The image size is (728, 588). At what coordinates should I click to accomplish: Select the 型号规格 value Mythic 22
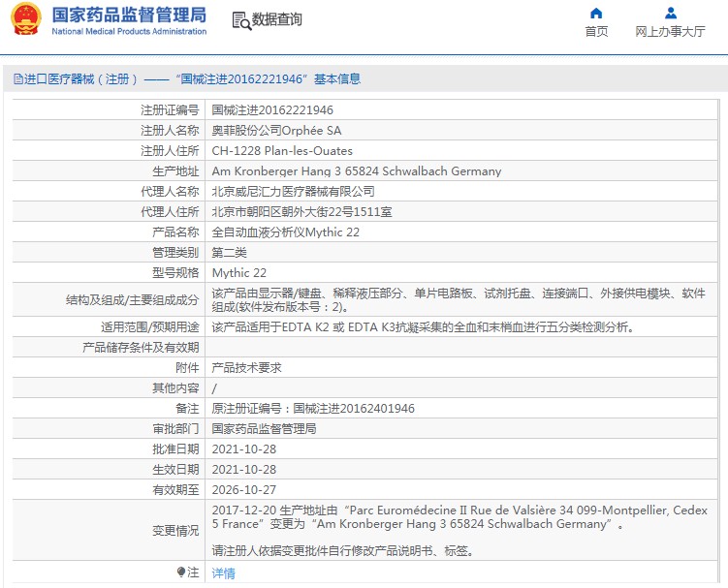[x=239, y=273]
